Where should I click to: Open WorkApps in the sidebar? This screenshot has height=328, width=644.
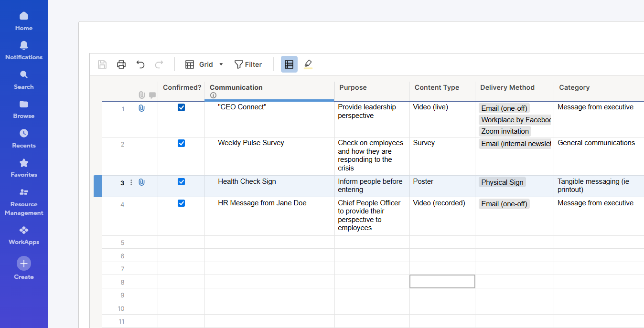tap(23, 231)
